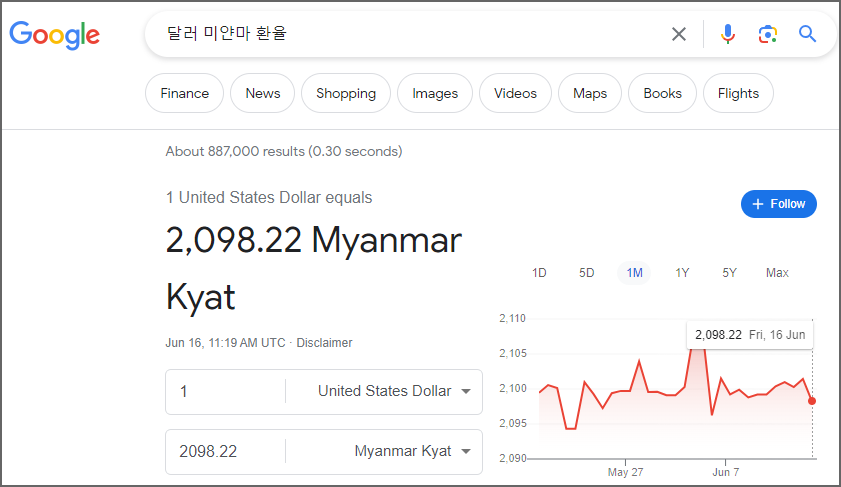
Task: Click the 2,098.22 Myanmar Kyat result text
Action: point(314,268)
